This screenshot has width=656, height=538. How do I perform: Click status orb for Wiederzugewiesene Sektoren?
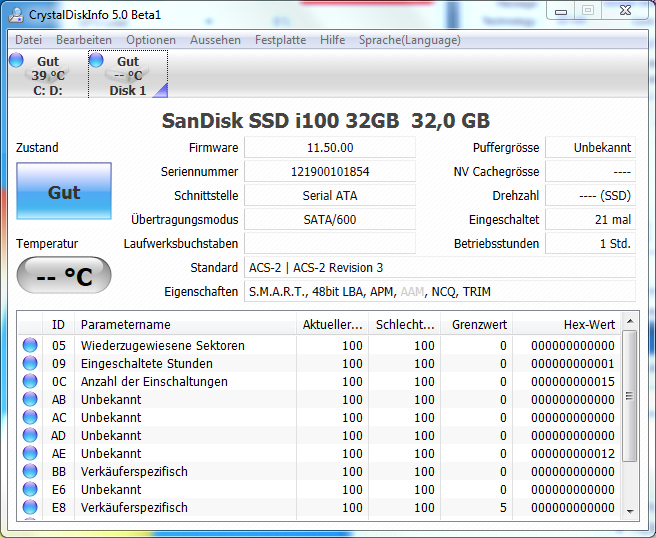30,345
